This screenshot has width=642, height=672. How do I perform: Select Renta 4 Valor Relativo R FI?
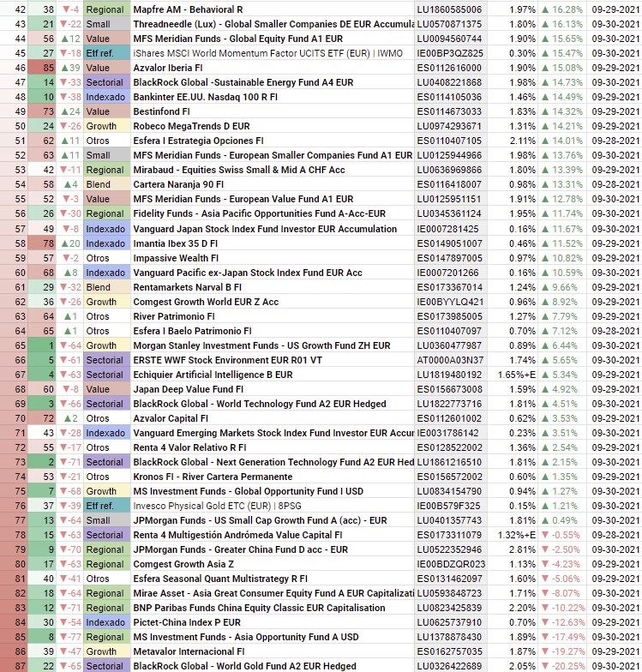[x=273, y=447]
